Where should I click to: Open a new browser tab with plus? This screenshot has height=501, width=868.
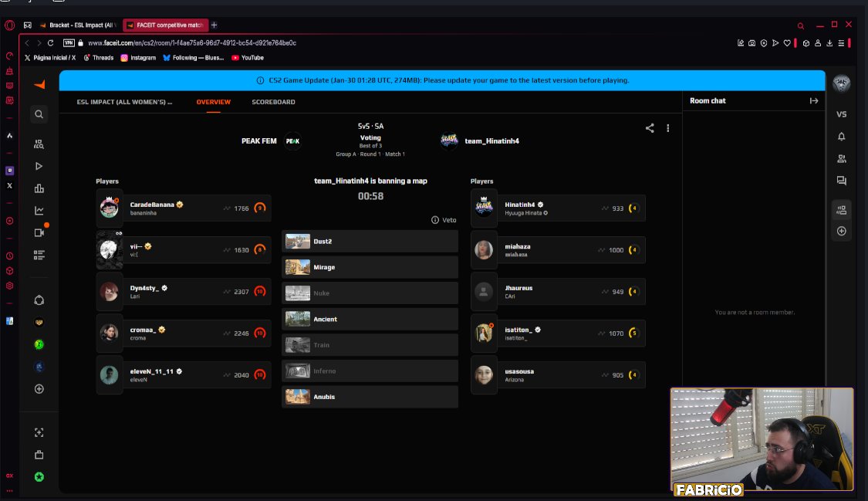pyautogui.click(x=214, y=25)
